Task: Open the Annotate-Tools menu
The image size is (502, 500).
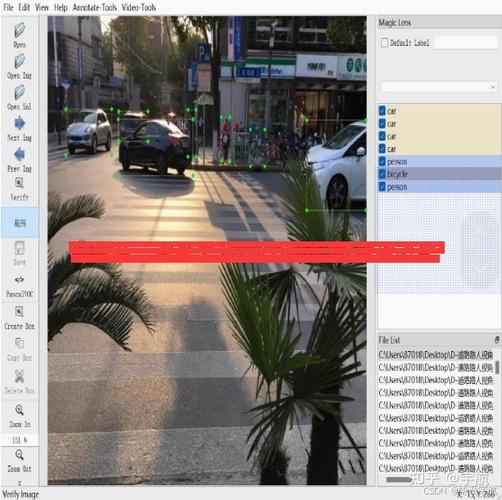Action: [x=95, y=7]
